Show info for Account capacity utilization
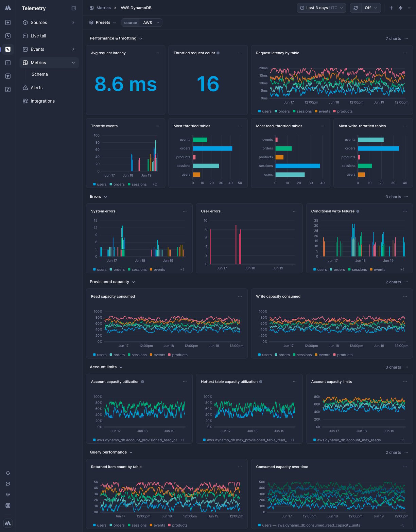 tap(143, 382)
